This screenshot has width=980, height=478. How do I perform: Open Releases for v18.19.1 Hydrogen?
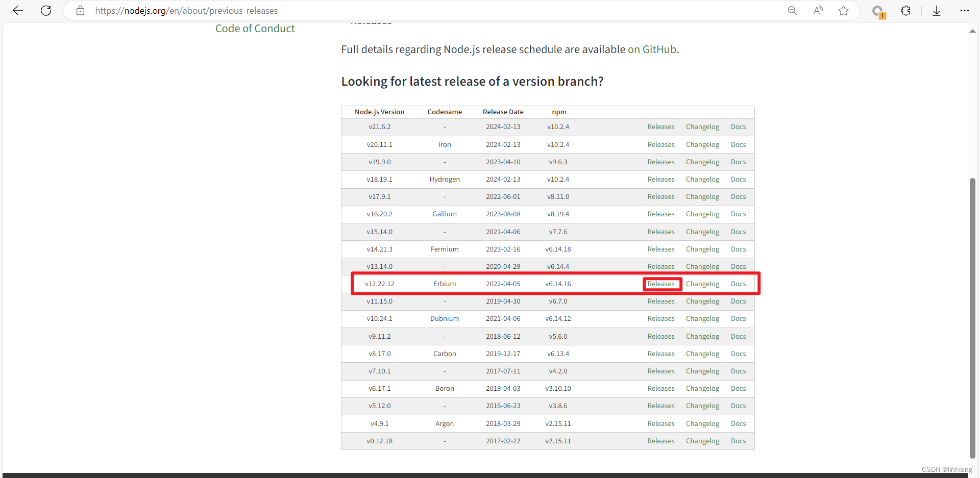coord(661,180)
